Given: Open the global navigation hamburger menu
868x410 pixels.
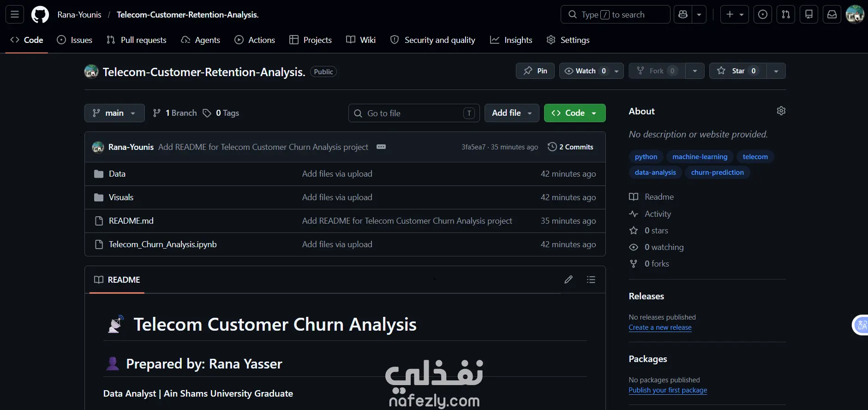Looking at the screenshot, I should point(15,14).
